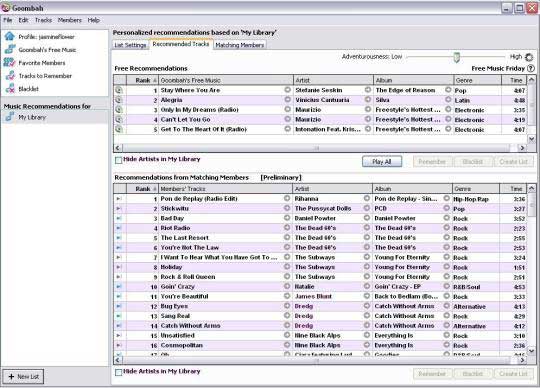This screenshot has height=388, width=540.
Task: Play preview of Bad Day track
Action: pos(118,218)
